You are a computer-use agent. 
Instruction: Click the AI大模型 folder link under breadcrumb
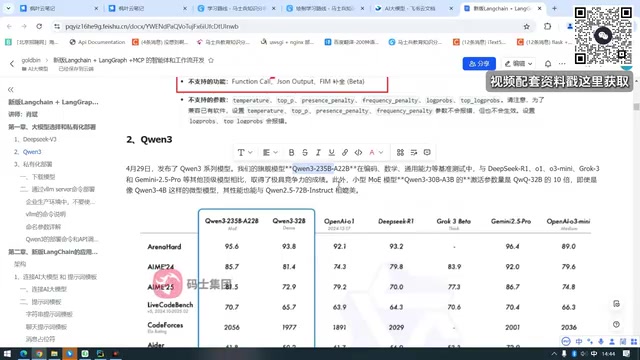[35, 69]
